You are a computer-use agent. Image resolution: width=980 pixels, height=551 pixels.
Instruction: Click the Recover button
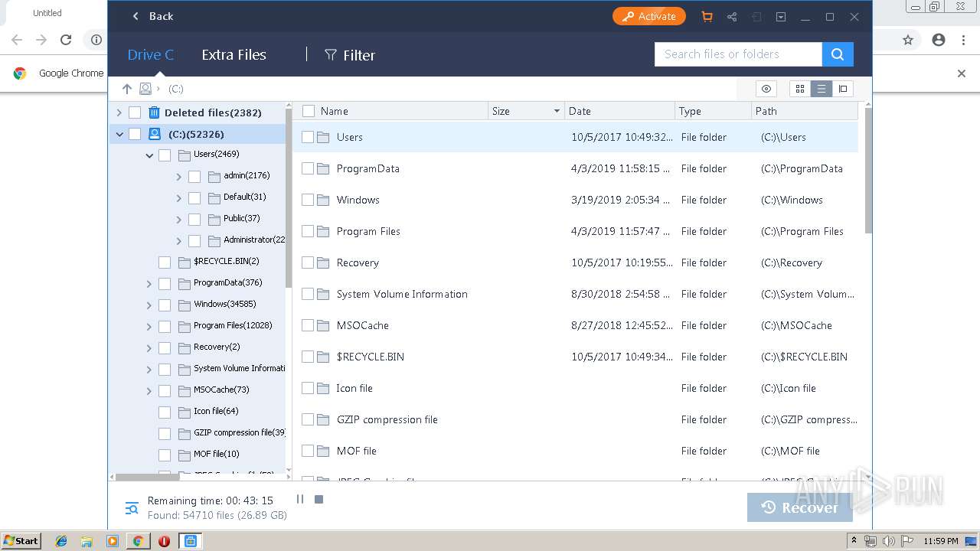(x=799, y=507)
